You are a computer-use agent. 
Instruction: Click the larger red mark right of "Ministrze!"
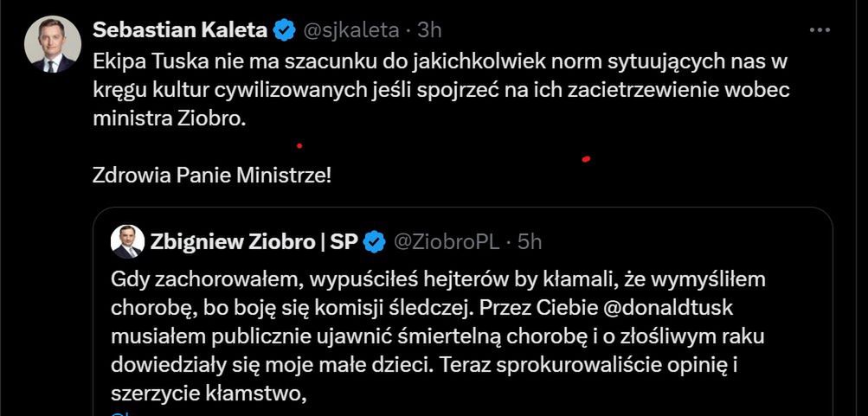pos(586,158)
